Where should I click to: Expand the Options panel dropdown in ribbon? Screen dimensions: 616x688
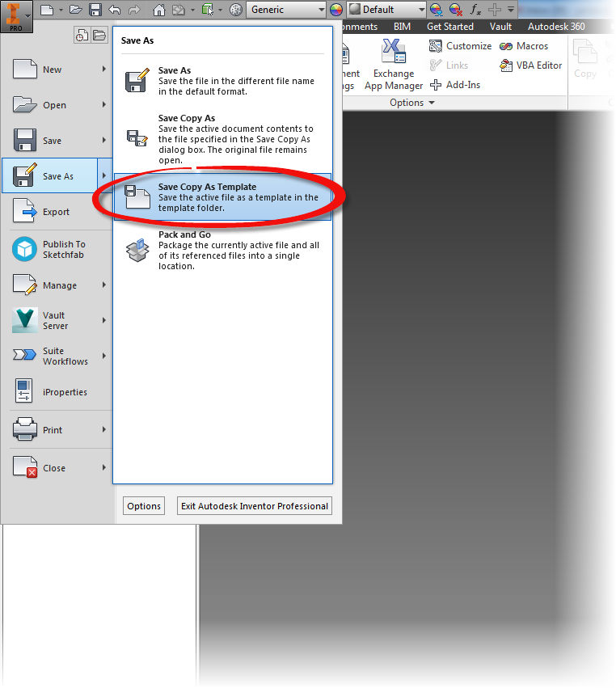click(412, 103)
